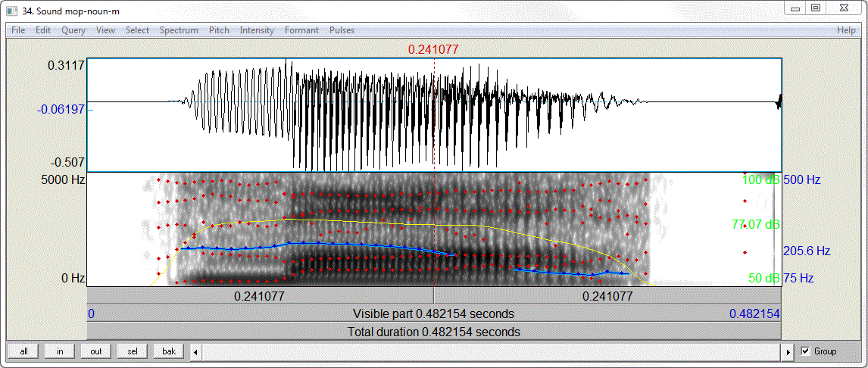
Task: Click the red cursor time 0.241077 label
Action: click(x=433, y=49)
